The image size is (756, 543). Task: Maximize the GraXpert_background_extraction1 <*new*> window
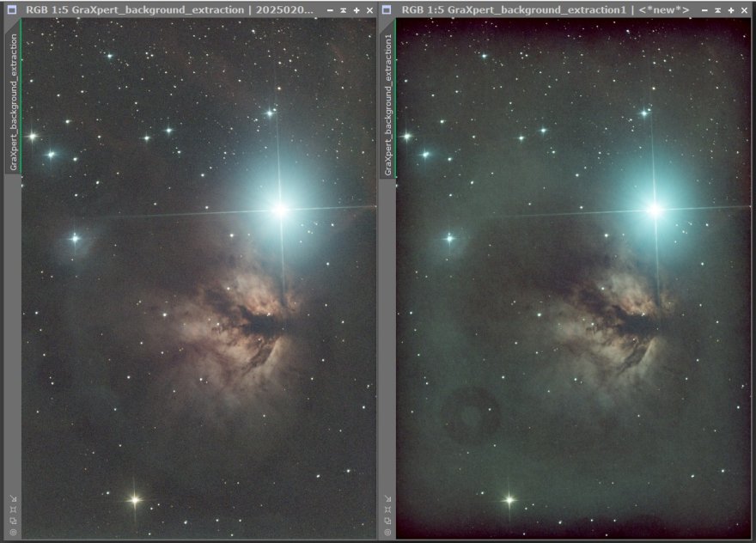click(731, 10)
